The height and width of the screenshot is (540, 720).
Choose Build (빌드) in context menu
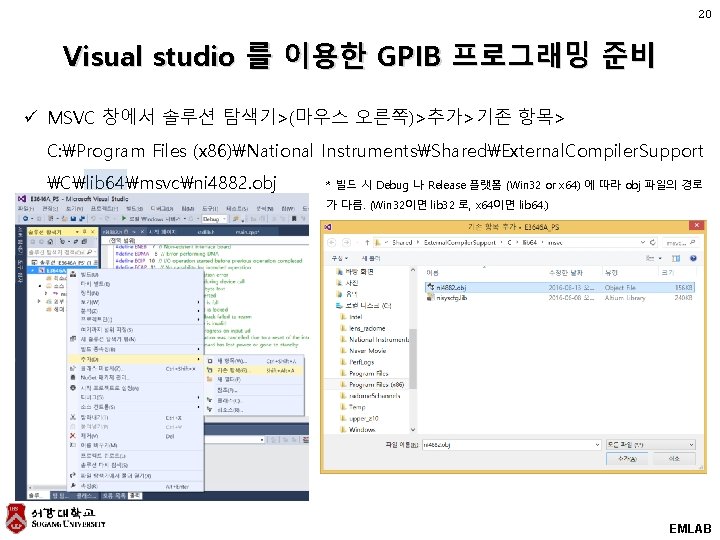135,274
